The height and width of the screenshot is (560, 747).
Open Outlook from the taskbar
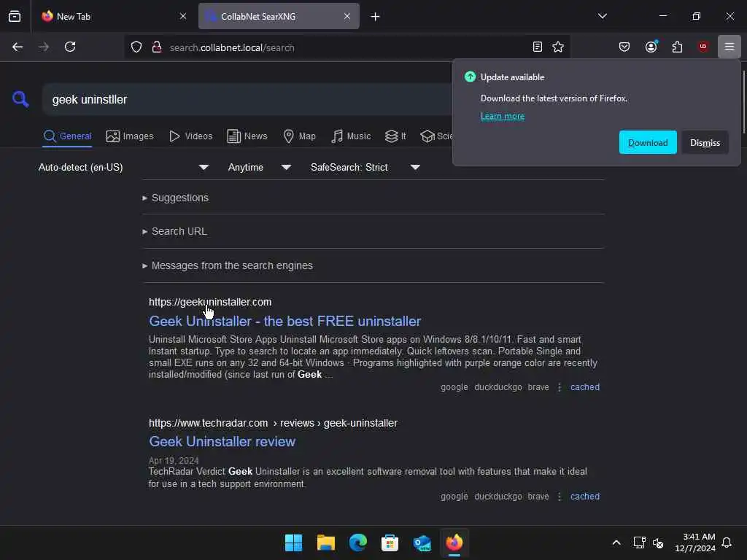422,542
